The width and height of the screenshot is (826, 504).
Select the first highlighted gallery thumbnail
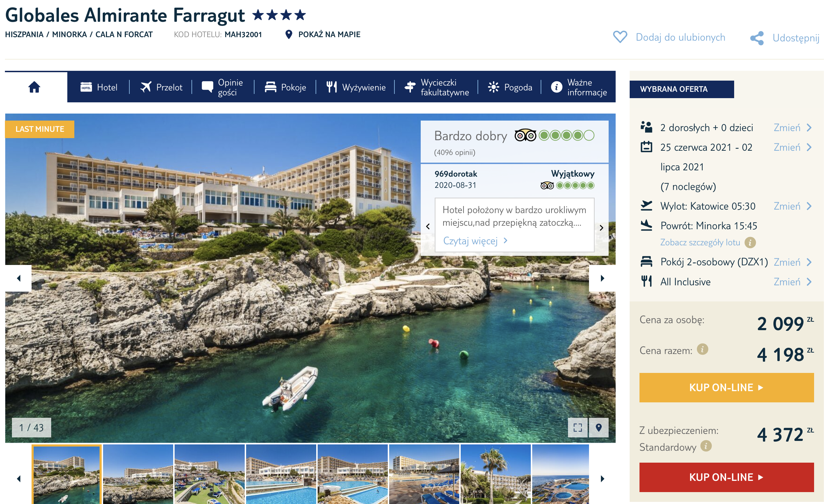[x=67, y=474]
